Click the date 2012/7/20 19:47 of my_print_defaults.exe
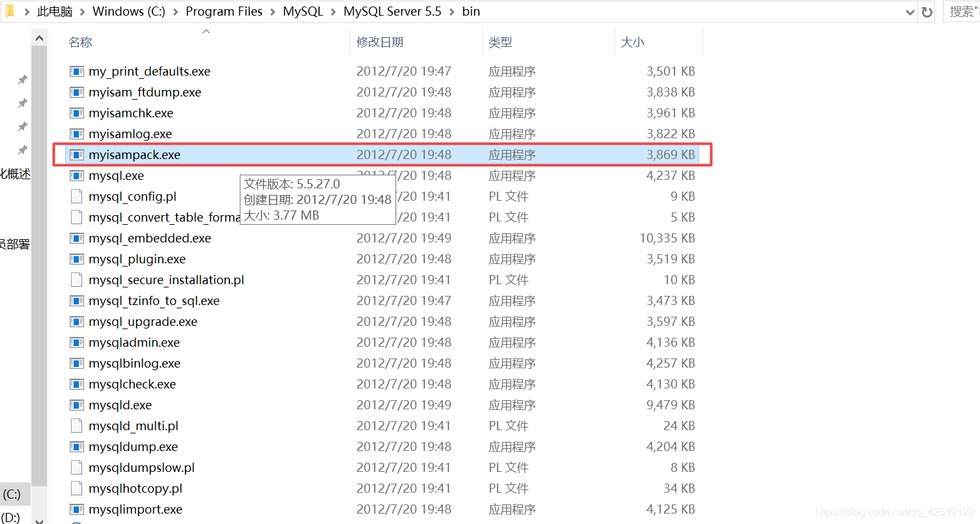Viewport: 980px width, 524px height. coord(404,72)
